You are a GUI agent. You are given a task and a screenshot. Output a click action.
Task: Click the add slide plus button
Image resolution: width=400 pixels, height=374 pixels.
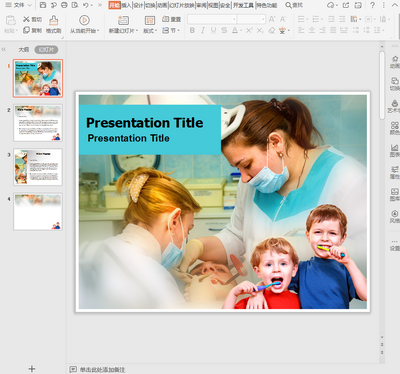[x=32, y=368]
